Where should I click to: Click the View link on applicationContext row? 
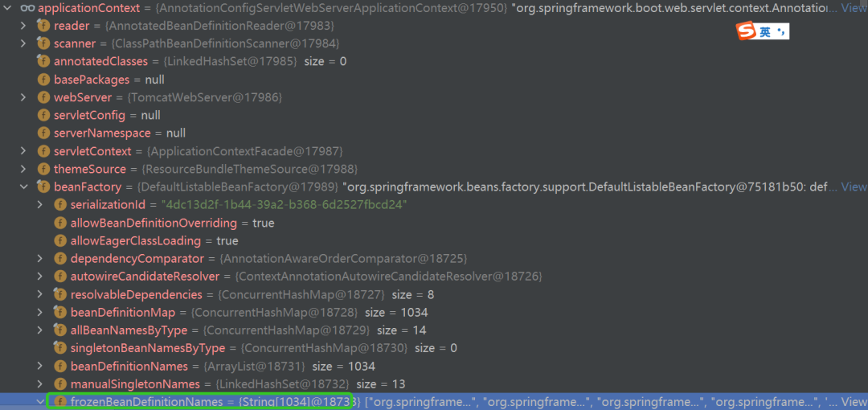[x=853, y=8]
